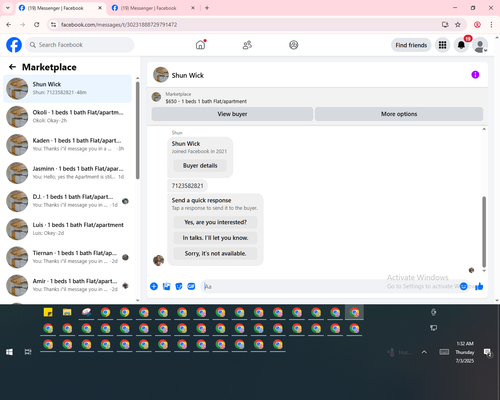Open the account profile avatar menu
500x400 pixels.
click(x=480, y=45)
